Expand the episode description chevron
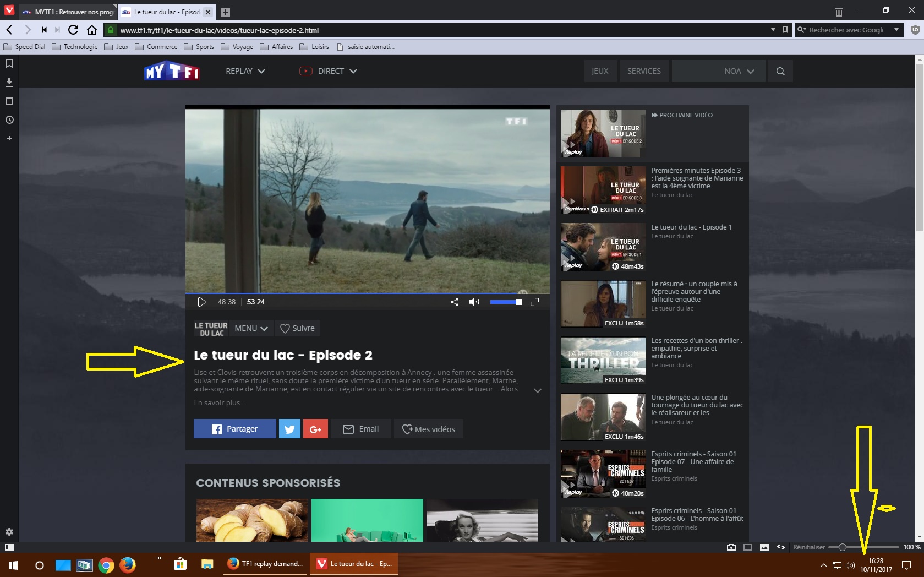The image size is (924, 577). 538,390
